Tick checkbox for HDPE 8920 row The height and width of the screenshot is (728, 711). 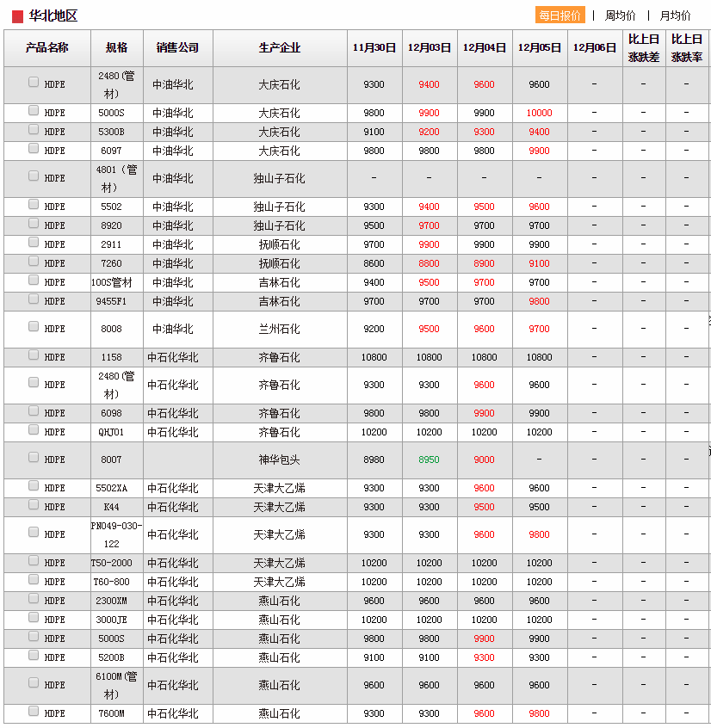coord(34,224)
